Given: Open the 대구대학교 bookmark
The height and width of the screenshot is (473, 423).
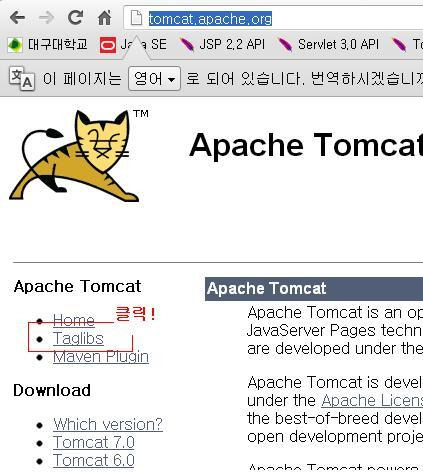Looking at the screenshot, I should click(48, 44).
